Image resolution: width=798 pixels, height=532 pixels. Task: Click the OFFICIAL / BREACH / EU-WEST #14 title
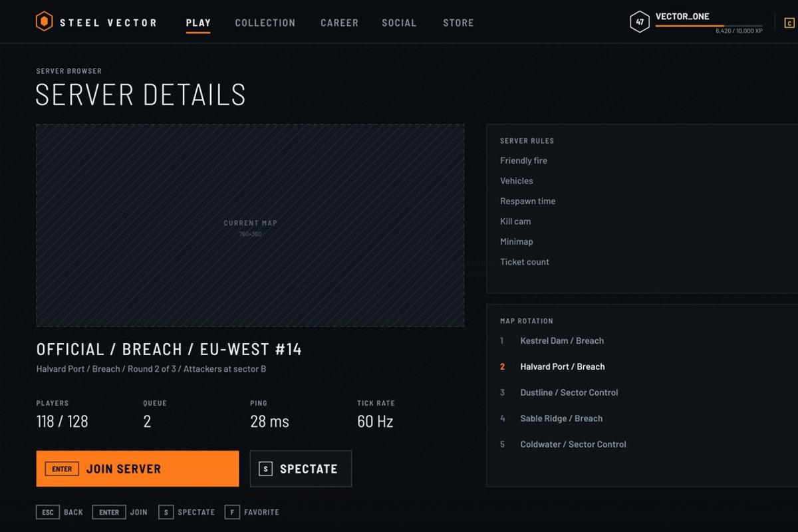(169, 349)
